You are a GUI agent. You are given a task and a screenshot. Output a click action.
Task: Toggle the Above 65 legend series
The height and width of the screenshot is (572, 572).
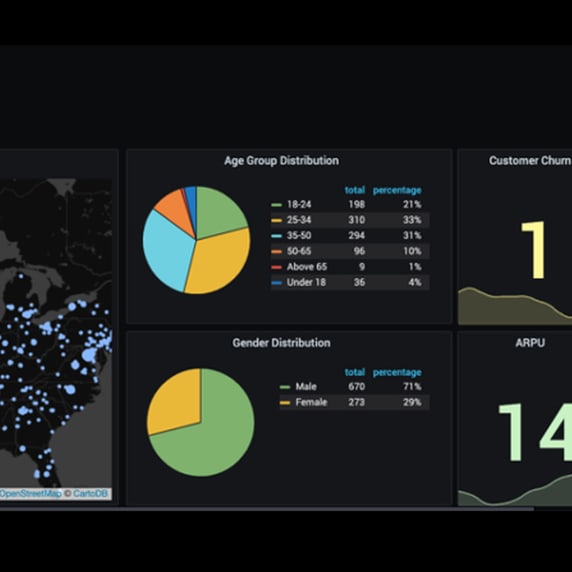[306, 267]
